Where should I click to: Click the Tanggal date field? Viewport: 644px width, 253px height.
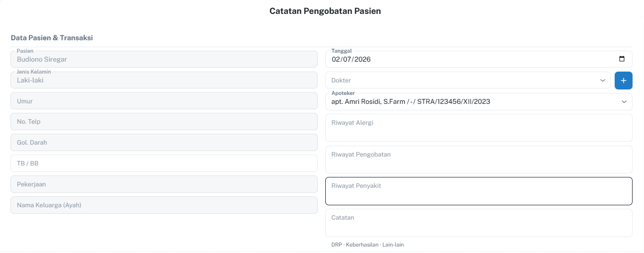point(479,59)
